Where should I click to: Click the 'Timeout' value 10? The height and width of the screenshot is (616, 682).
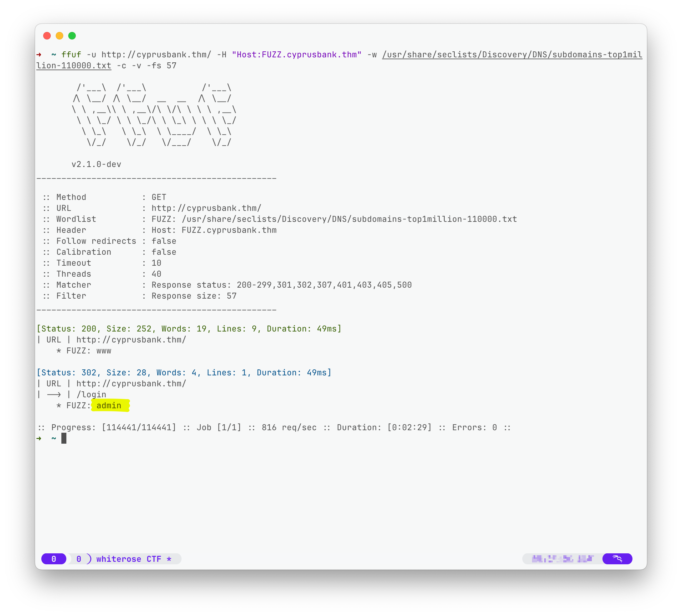click(156, 263)
